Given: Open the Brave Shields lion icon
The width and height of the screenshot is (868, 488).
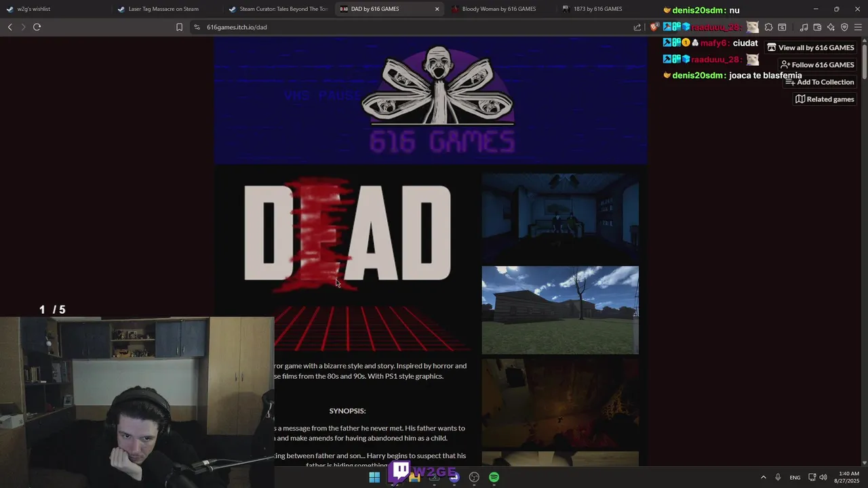Looking at the screenshot, I should 654,27.
